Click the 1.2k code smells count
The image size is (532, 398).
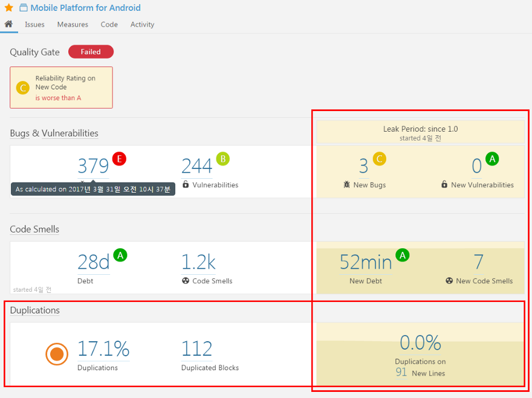198,262
